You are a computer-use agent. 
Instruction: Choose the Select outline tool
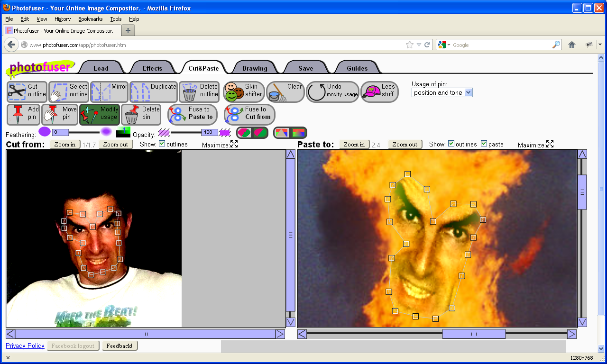(69, 92)
